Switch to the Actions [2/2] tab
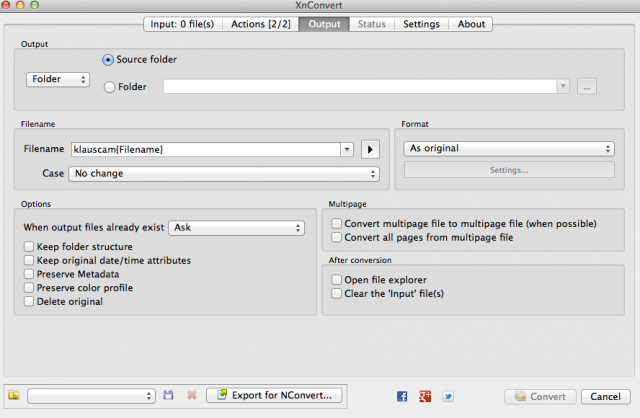 coord(261,24)
